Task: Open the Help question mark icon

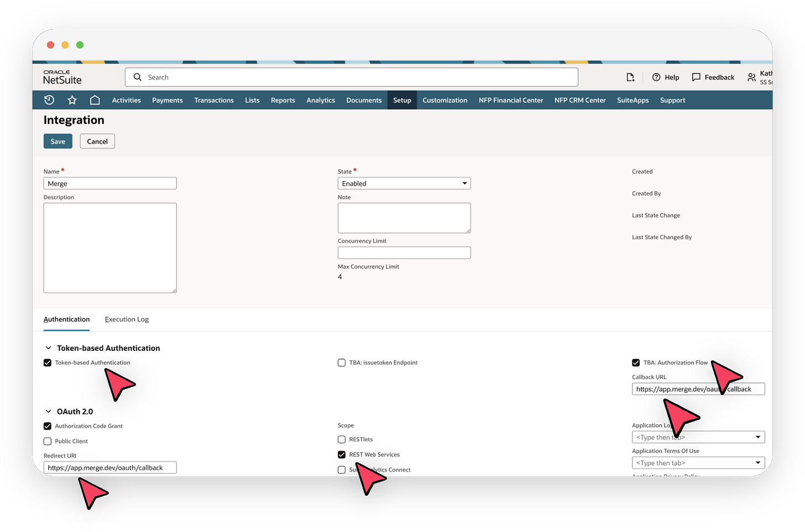Action: pos(656,77)
